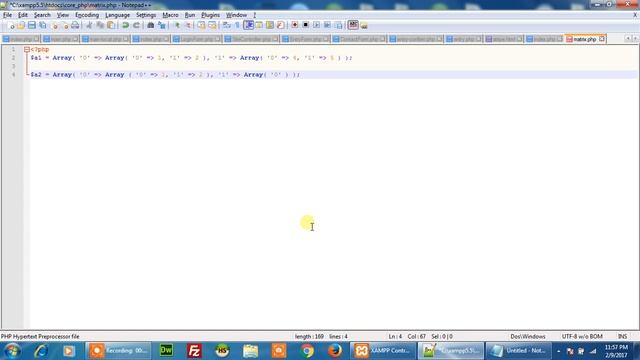
Task: Click the Open file toolbar icon
Action: 21,25
